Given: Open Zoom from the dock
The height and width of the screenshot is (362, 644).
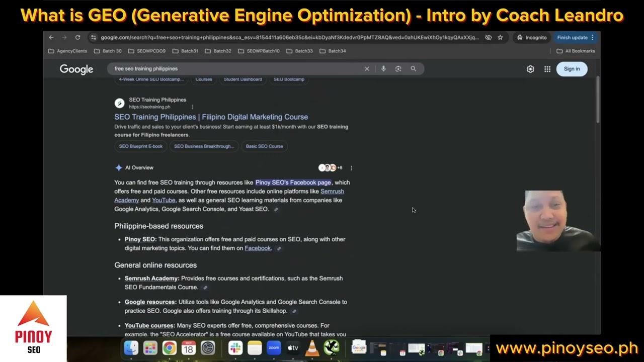Looking at the screenshot, I should 274,348.
